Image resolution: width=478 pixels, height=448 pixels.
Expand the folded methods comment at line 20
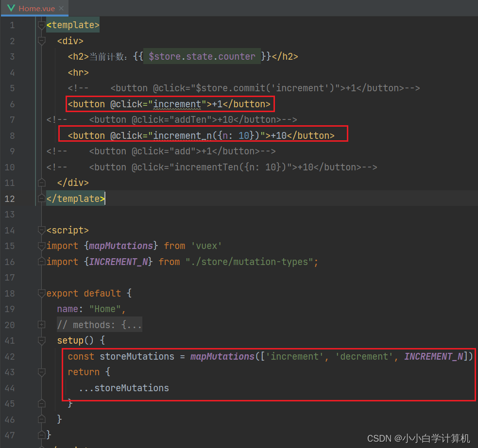(42, 325)
